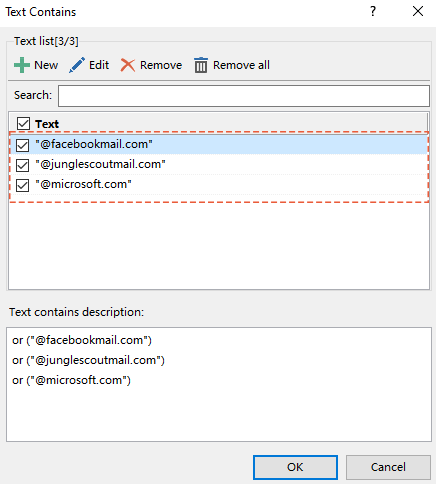This screenshot has height=484, width=436.
Task: Click the Remove all label in toolbar
Action: [x=241, y=65]
